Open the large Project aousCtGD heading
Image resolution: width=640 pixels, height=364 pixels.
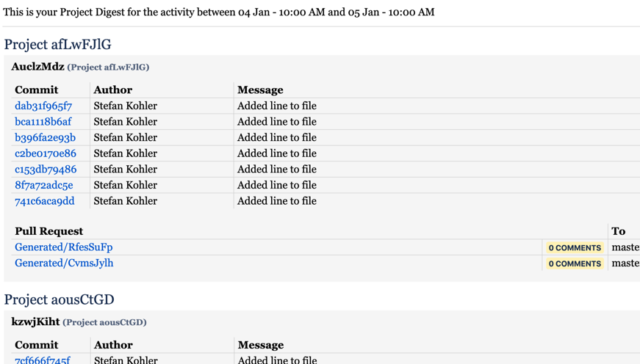(59, 299)
